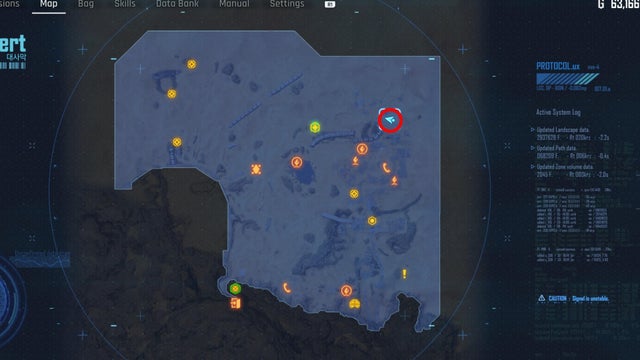Image resolution: width=640 pixels, height=360 pixels.
Task: Click the orange phone icon near the exit door
Action: (287, 288)
